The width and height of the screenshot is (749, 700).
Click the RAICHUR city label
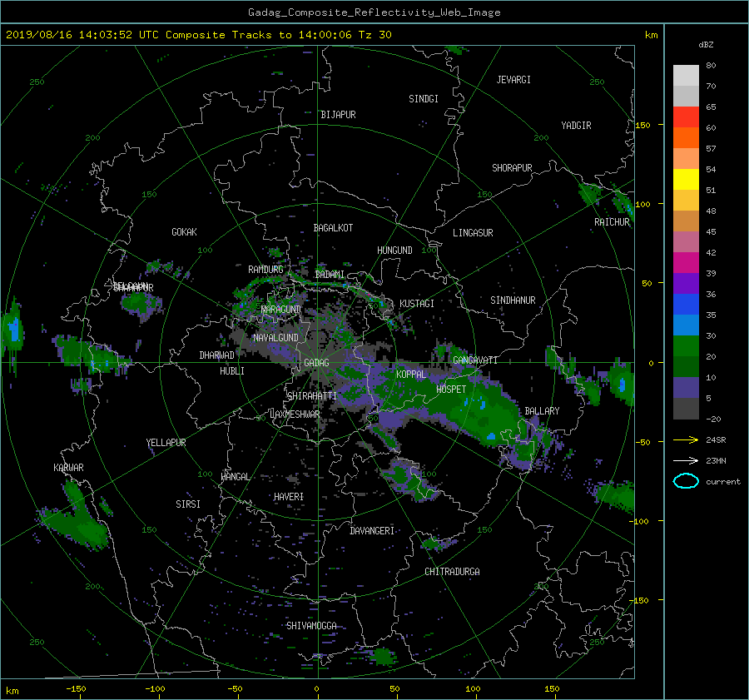tap(612, 222)
